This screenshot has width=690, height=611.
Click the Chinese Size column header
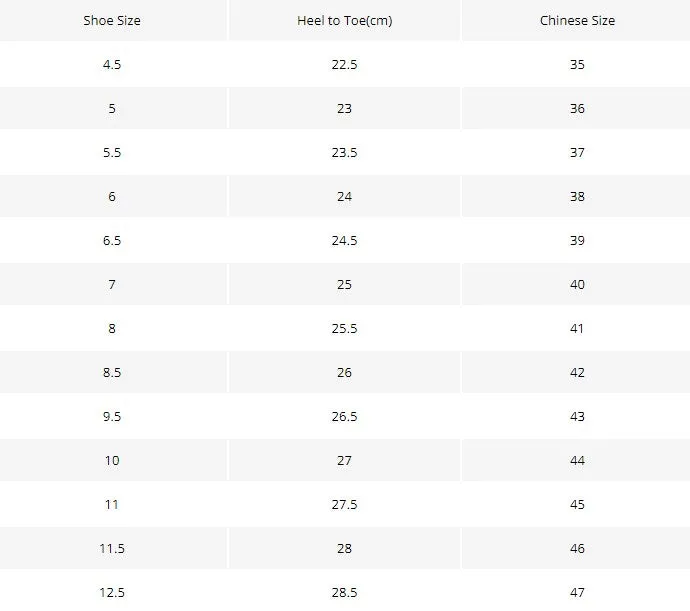click(x=577, y=20)
